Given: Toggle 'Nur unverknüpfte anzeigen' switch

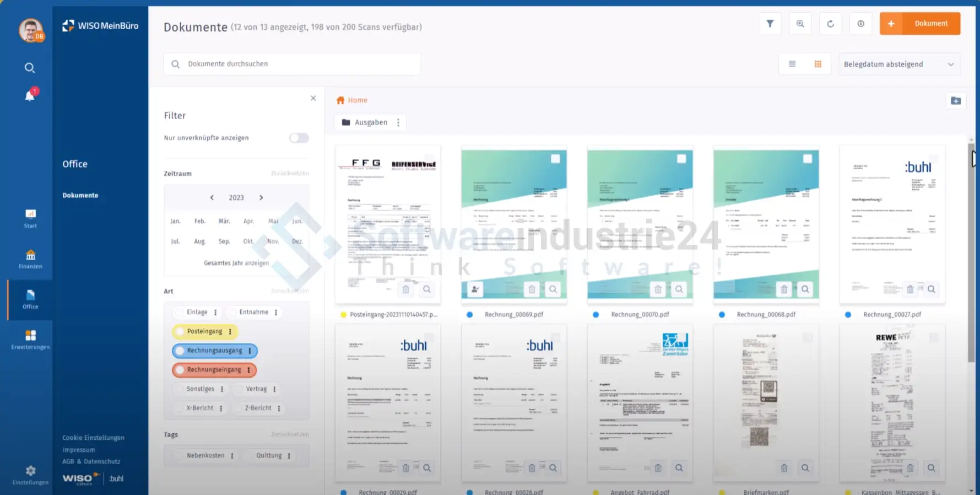Looking at the screenshot, I should coord(299,138).
